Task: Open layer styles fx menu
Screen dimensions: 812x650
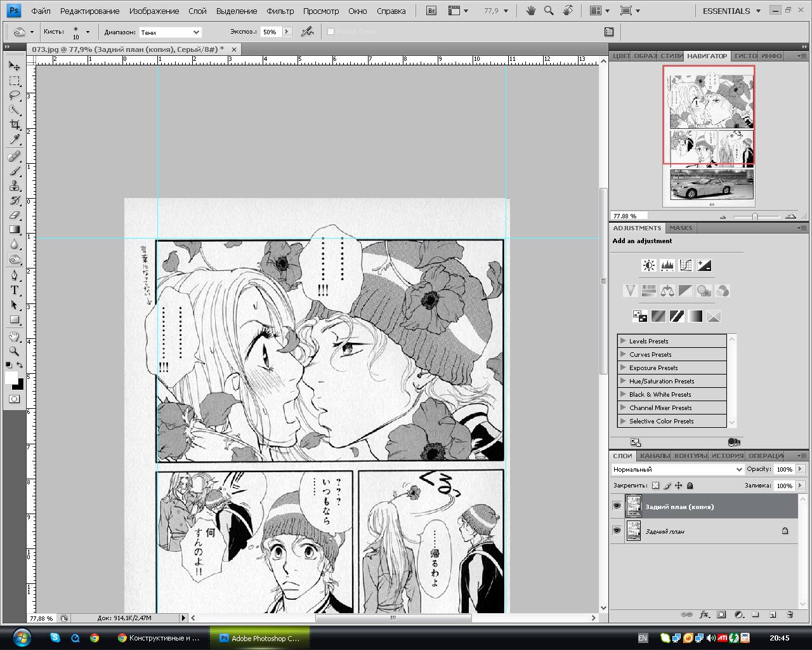Action: point(704,614)
